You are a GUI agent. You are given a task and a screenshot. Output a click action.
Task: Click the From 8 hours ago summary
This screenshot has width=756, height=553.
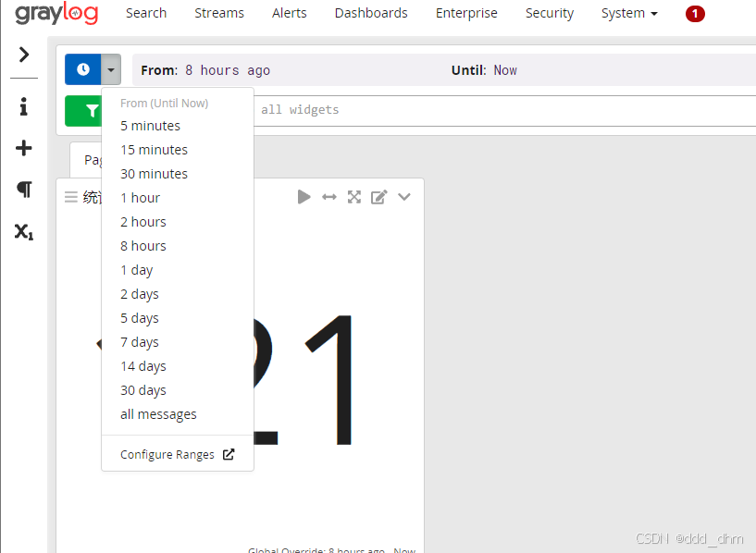[205, 70]
